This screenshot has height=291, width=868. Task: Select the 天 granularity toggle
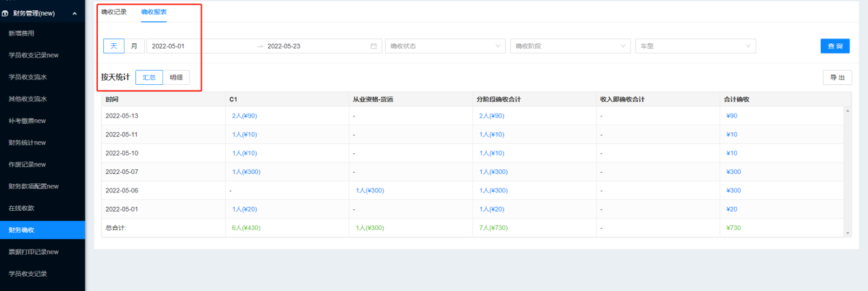point(114,46)
